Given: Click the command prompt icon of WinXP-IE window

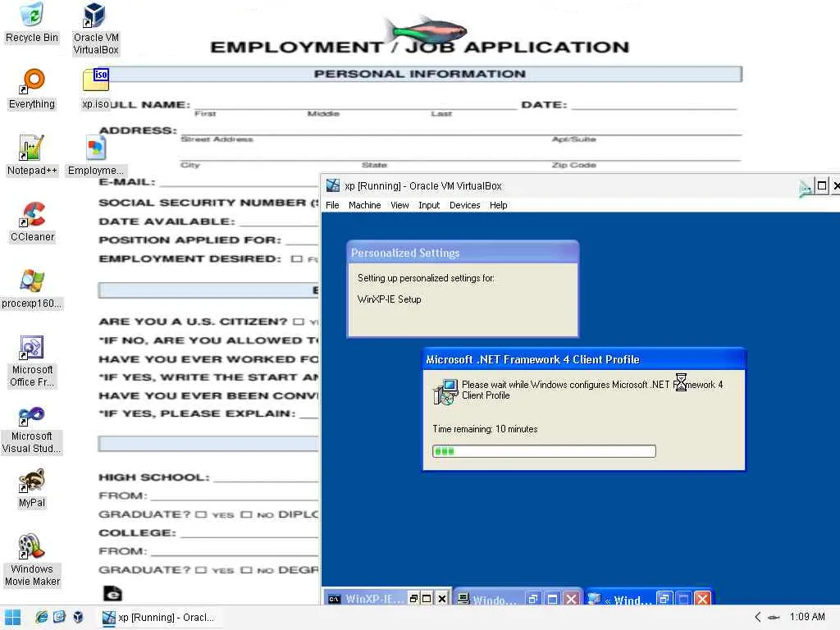Looking at the screenshot, I should 335,599.
